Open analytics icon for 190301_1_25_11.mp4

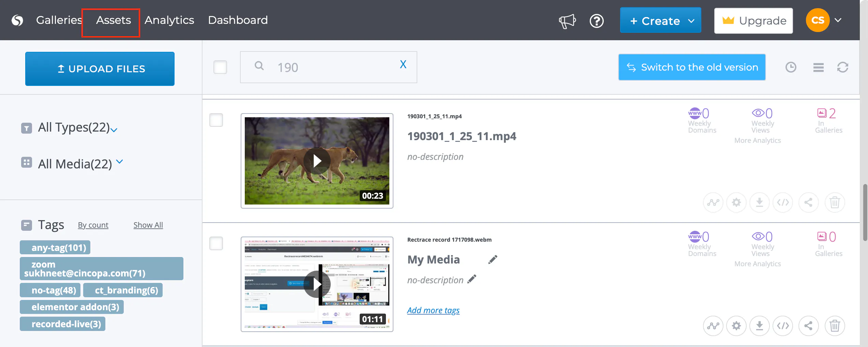(x=713, y=202)
